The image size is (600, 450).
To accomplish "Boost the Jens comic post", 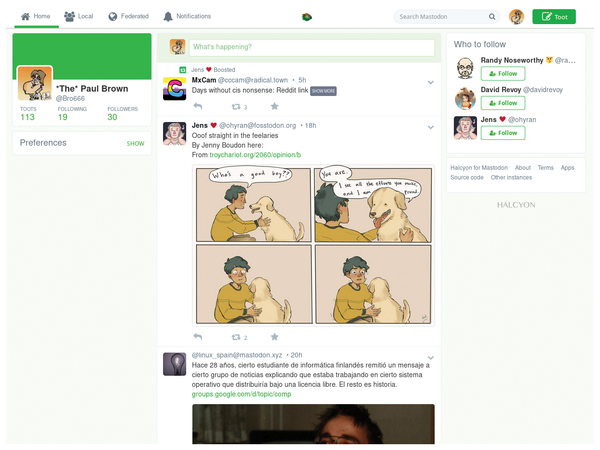I will point(236,337).
